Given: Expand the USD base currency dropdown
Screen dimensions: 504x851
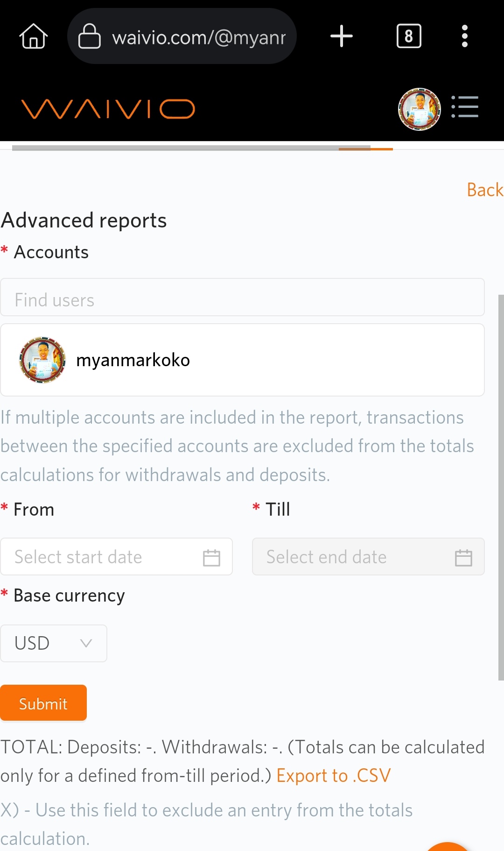Looking at the screenshot, I should 54,643.
